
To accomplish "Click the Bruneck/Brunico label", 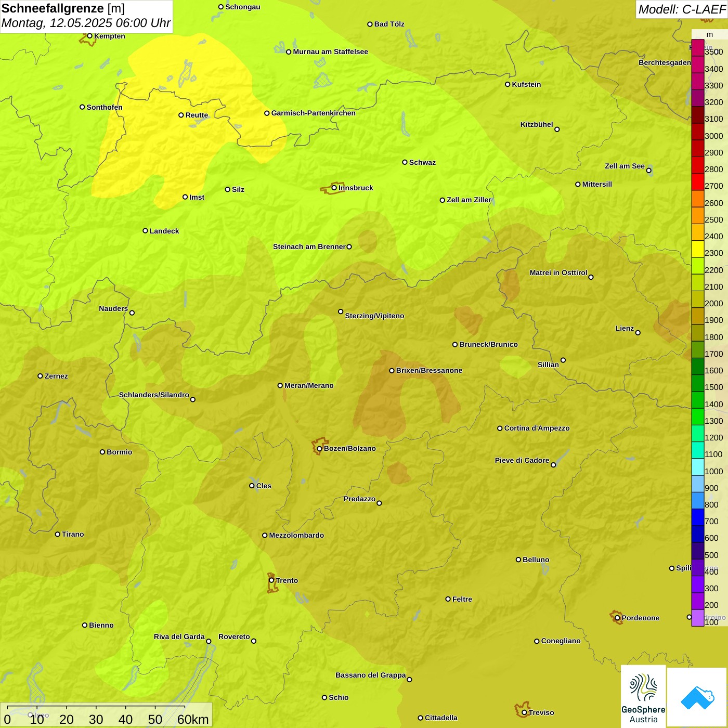I will tap(488, 344).
